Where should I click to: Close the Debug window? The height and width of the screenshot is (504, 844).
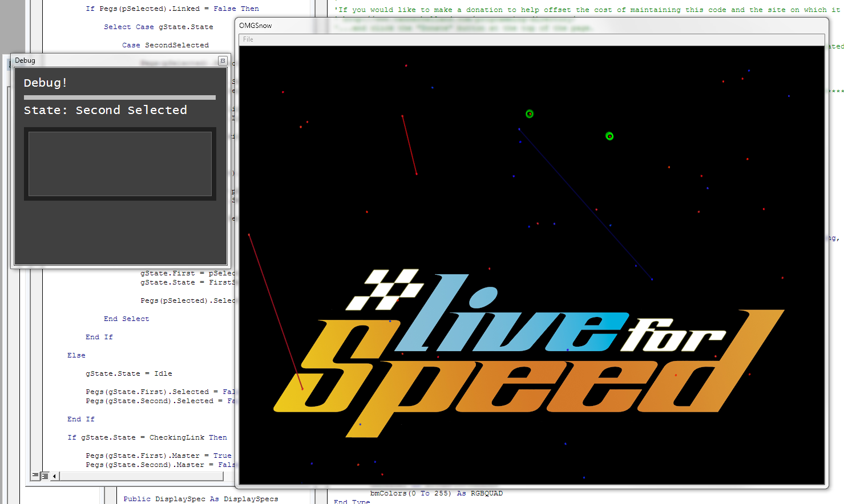(x=223, y=60)
